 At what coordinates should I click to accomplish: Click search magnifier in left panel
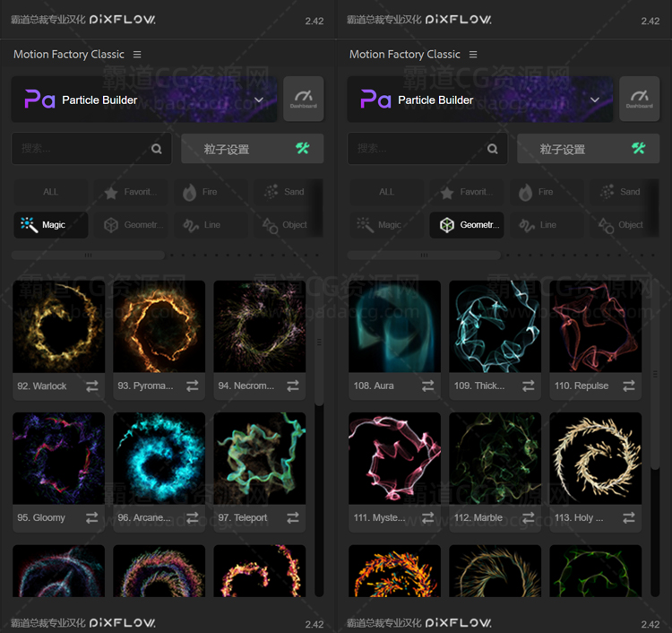coord(157,149)
